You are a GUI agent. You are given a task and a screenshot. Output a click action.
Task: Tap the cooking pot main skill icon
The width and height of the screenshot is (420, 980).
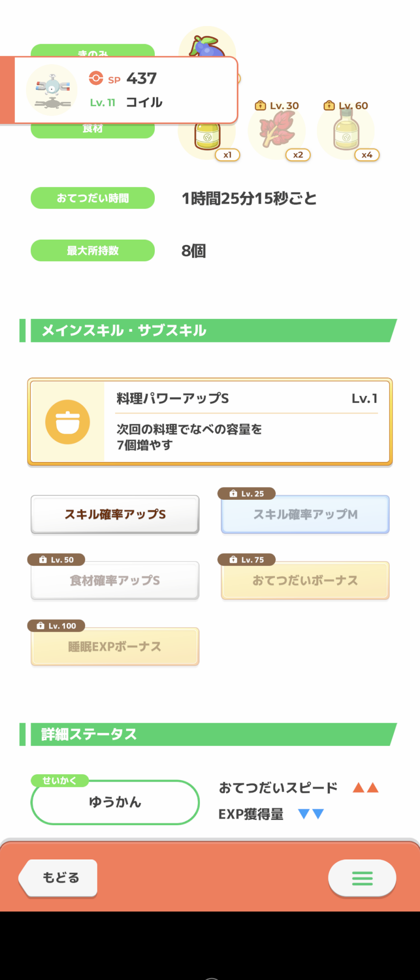(x=68, y=422)
